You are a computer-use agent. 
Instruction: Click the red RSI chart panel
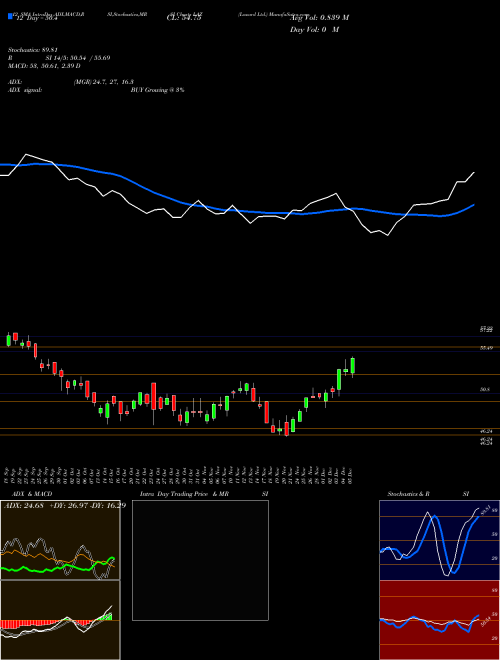[x=439, y=620]
